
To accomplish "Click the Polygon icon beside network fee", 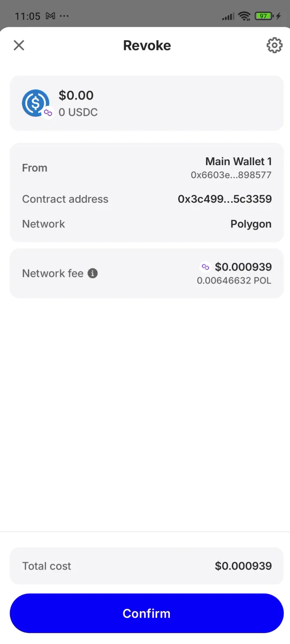I will (205, 267).
